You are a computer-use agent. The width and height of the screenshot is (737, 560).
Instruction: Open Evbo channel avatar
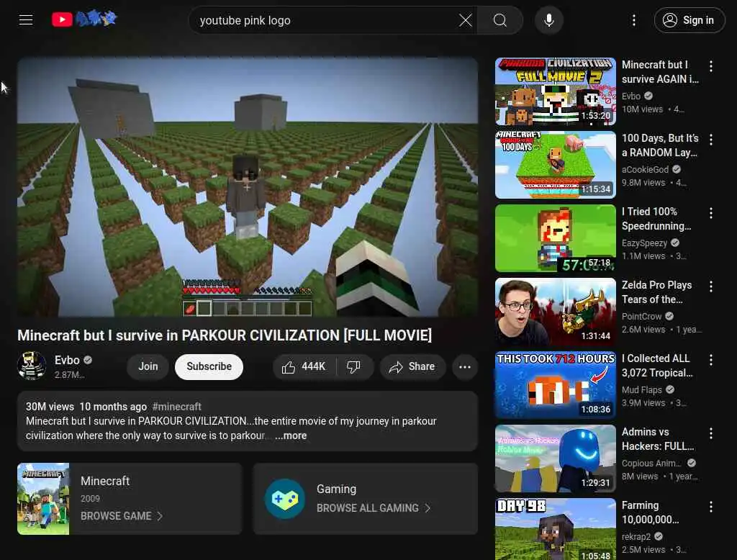click(x=32, y=366)
